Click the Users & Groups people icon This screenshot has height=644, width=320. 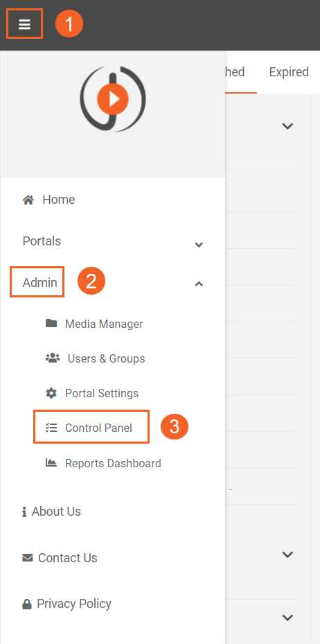(53, 358)
